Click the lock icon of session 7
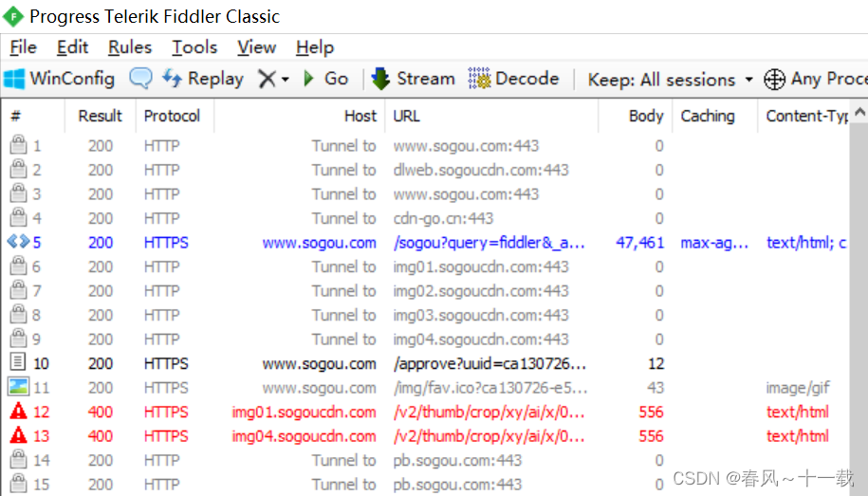The height and width of the screenshot is (496, 868). click(x=18, y=290)
